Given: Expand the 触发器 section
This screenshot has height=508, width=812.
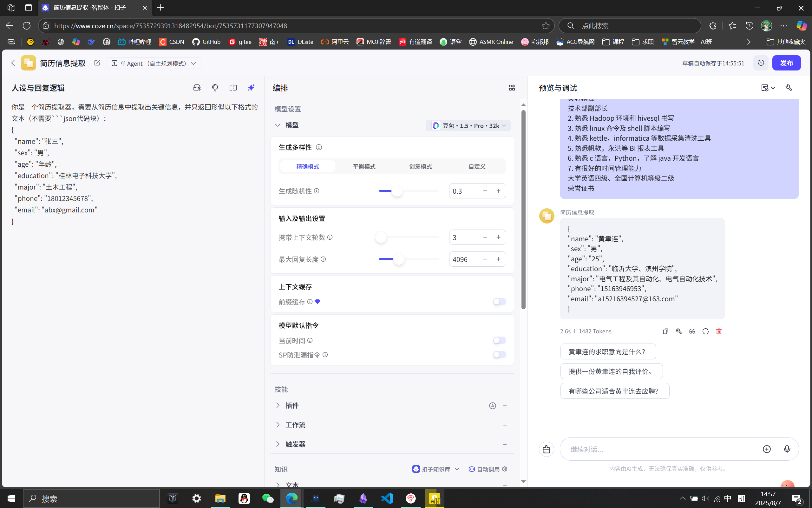Looking at the screenshot, I should click(278, 444).
